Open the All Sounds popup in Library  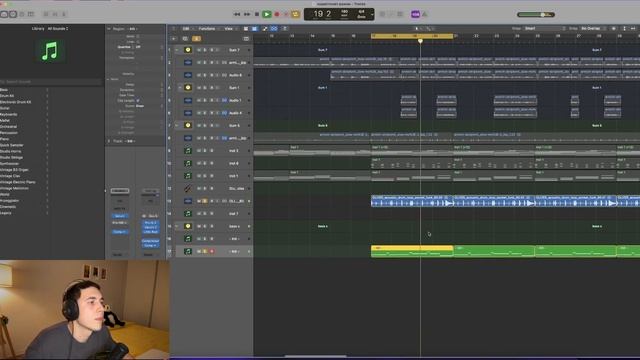58,29
